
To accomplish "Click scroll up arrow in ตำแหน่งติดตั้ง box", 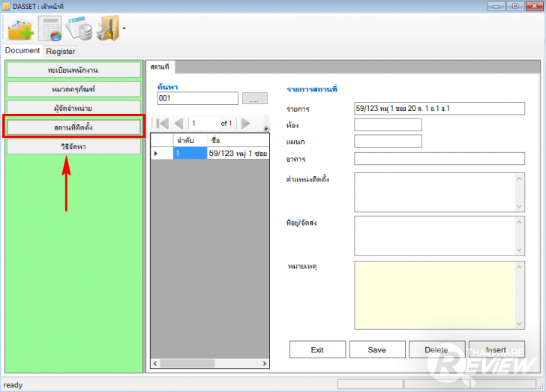I will point(519,178).
